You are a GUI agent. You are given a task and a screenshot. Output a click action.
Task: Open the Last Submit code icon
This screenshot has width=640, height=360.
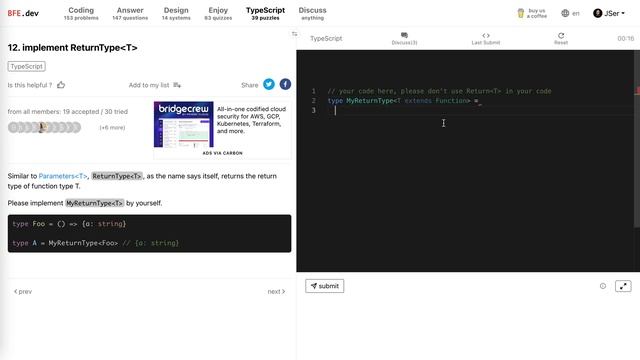(486, 38)
